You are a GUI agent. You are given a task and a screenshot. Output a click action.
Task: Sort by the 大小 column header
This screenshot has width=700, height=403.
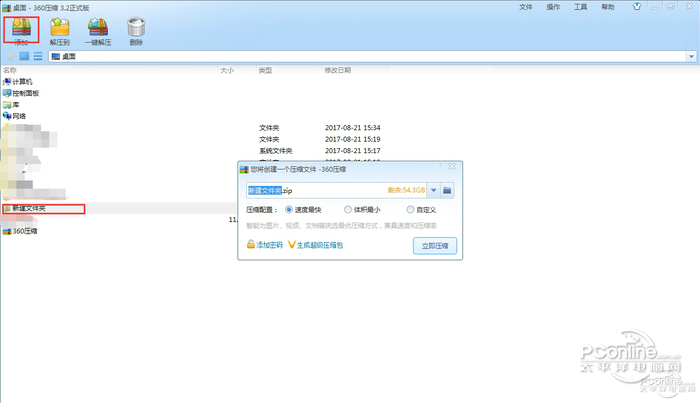(227, 70)
